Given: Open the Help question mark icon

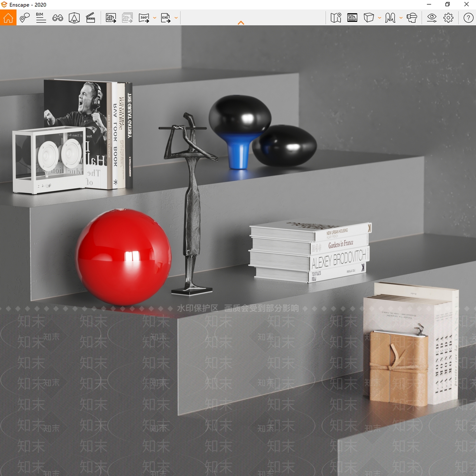Looking at the screenshot, I should point(468,18).
